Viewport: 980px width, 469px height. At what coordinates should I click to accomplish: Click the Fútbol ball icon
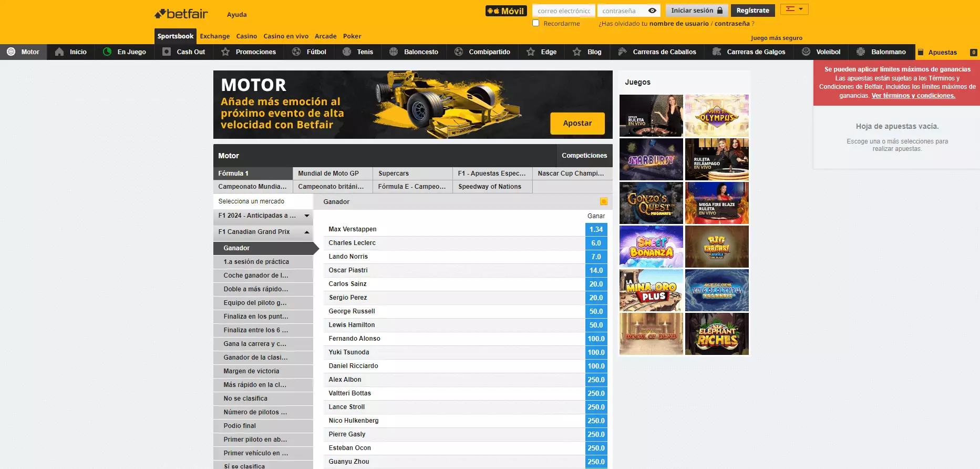pyautogui.click(x=296, y=52)
